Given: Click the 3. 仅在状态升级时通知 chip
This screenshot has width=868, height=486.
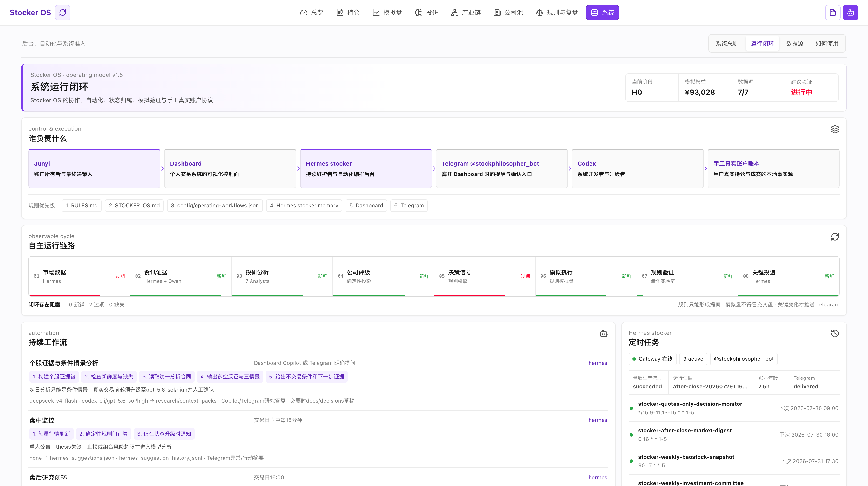Looking at the screenshot, I should [x=164, y=434].
